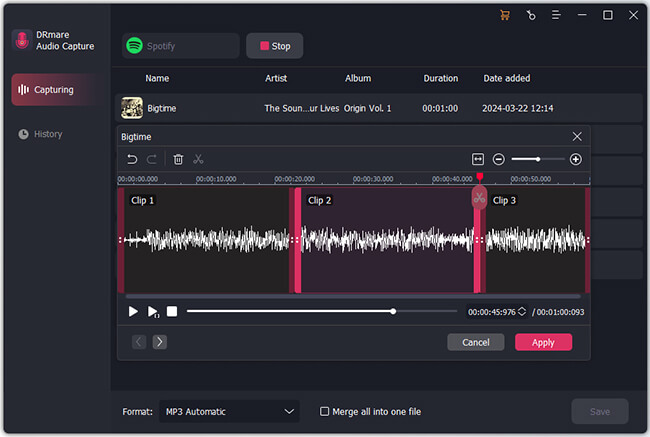Redo the last edit
The width and height of the screenshot is (650, 437).
pos(152,159)
